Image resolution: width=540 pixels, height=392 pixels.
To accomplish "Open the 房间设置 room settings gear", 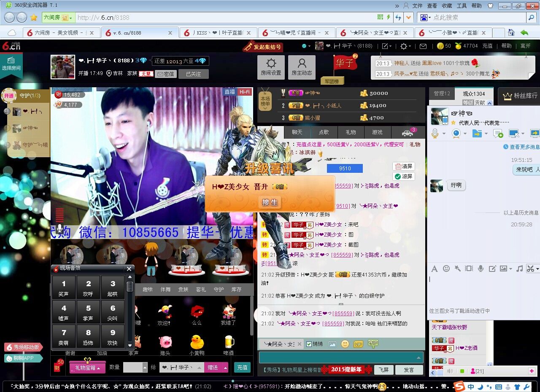I will click(271, 67).
